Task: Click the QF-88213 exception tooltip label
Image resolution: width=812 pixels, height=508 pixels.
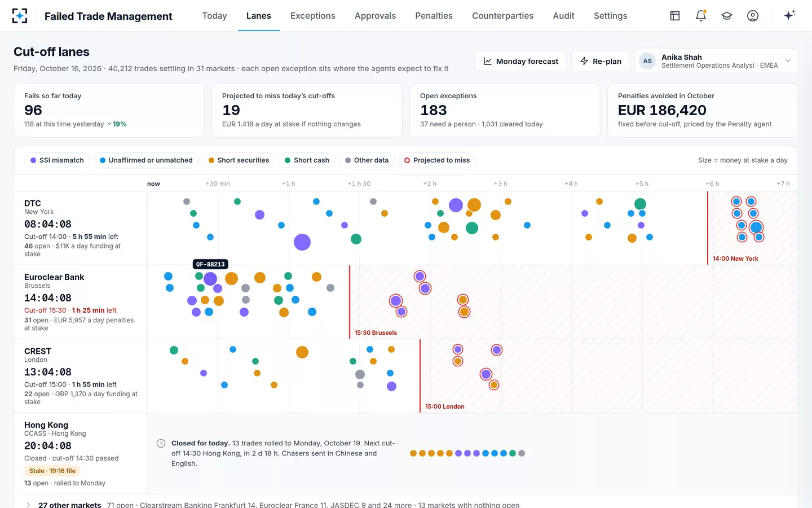Action: click(x=210, y=264)
